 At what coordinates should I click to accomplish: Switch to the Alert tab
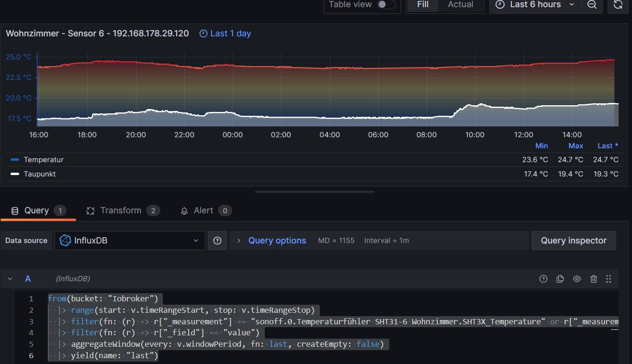(206, 210)
